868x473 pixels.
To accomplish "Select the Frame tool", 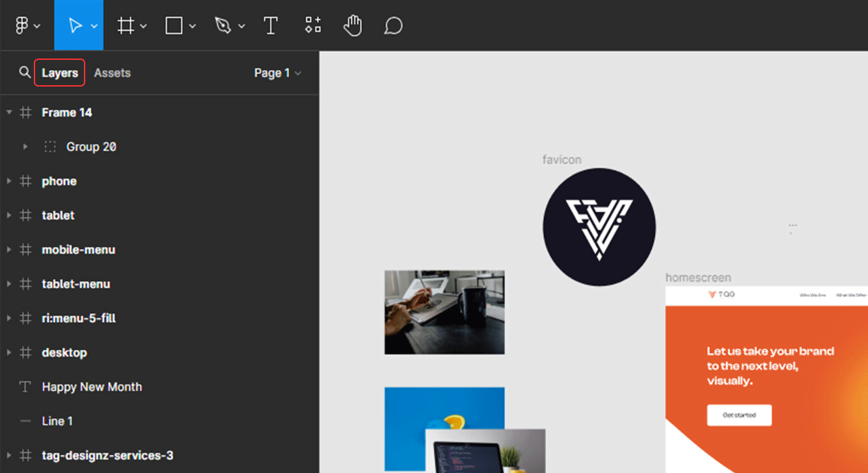I will 125,25.
